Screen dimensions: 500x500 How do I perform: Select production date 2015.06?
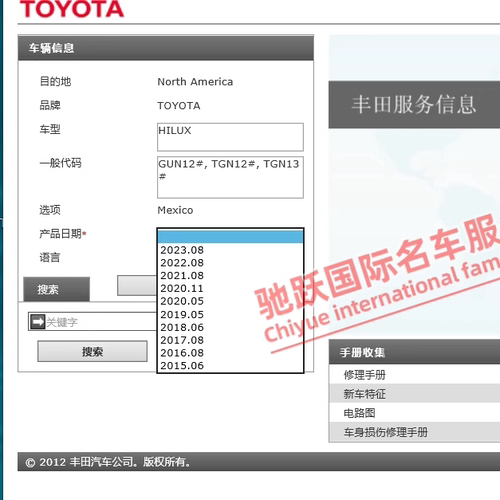pyautogui.click(x=230, y=365)
